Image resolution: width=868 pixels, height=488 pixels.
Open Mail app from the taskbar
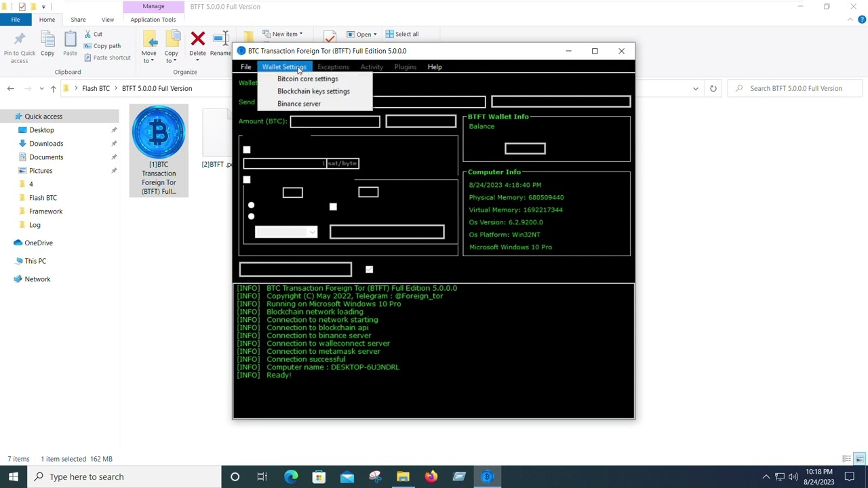347,476
